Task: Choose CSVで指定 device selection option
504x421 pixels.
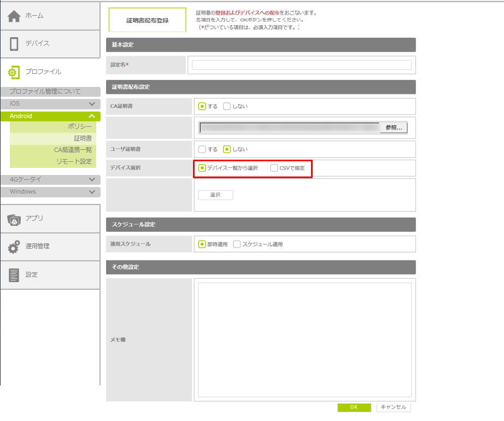Action: [274, 168]
